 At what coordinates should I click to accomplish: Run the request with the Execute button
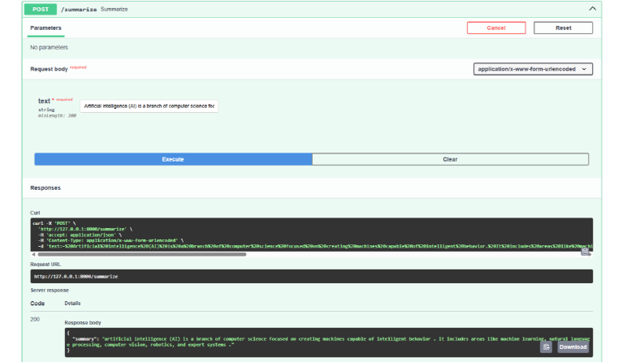pyautogui.click(x=173, y=159)
